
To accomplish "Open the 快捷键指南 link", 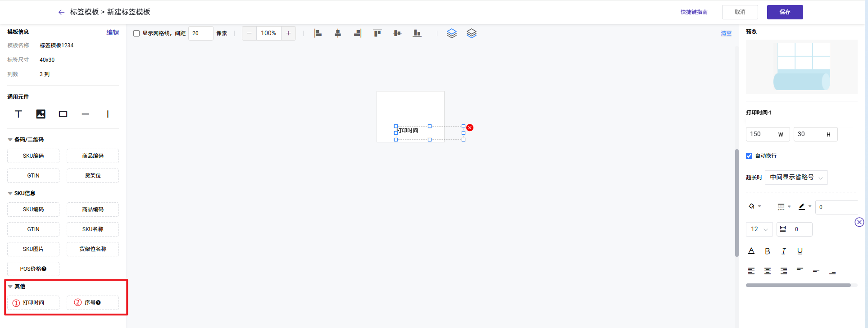I will click(694, 12).
